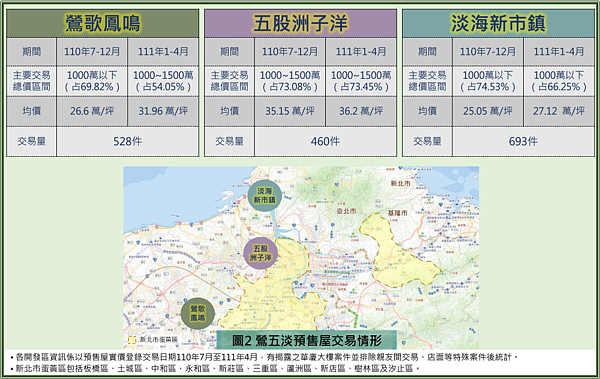
Task: Click the 均價 label in 五股洲子洋 table
Action: 229,111
